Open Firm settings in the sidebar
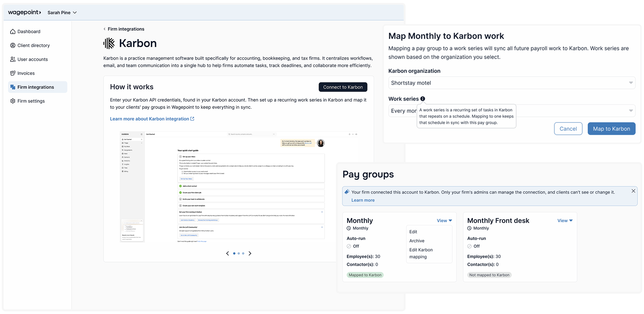 tap(37, 101)
